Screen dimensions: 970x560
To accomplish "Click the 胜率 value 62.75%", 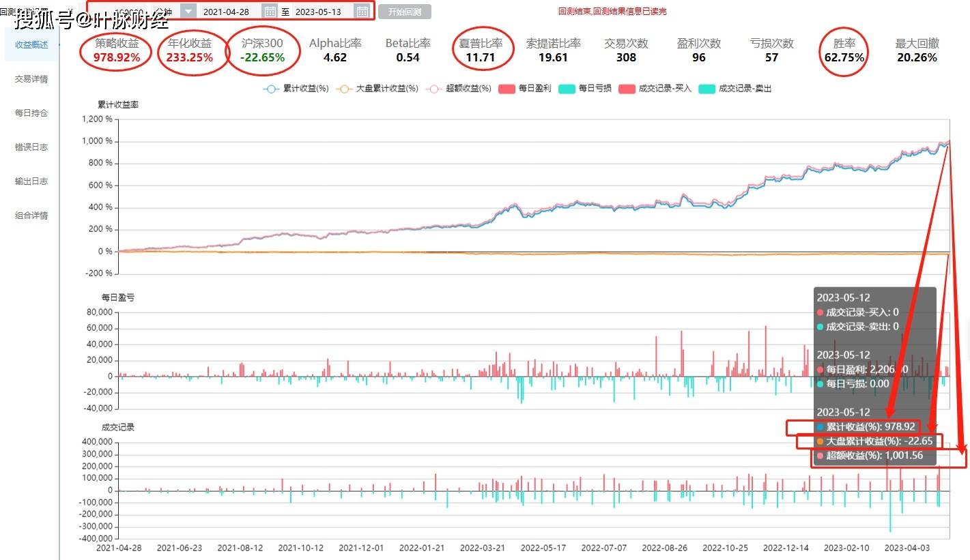I will 844,58.
